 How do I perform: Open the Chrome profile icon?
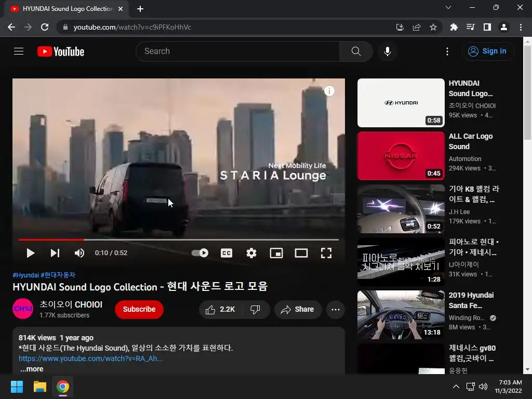coord(504,27)
